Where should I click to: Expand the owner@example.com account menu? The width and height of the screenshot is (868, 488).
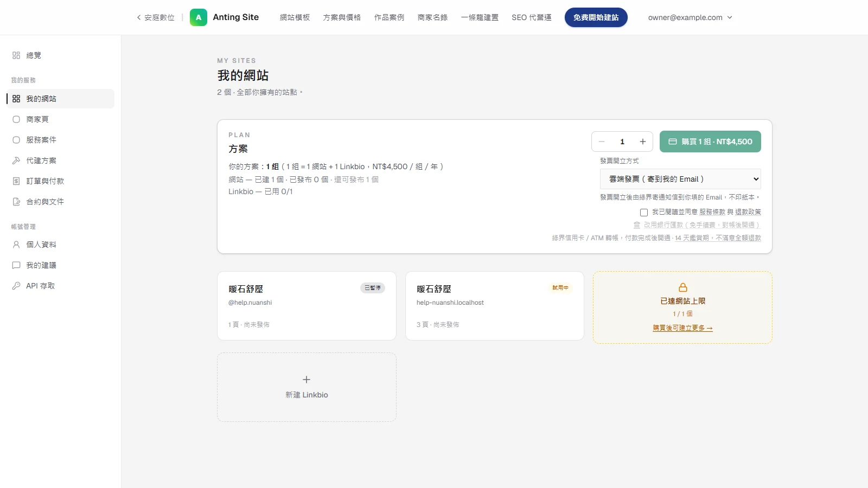[x=690, y=17]
